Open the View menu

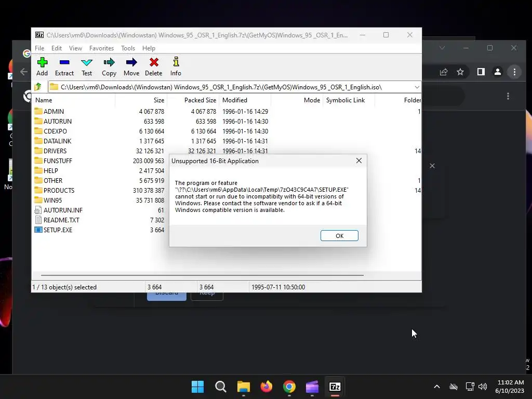(x=75, y=48)
